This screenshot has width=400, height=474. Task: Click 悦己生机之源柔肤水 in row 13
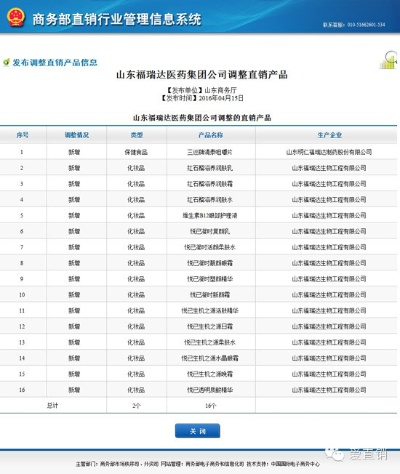(210, 342)
